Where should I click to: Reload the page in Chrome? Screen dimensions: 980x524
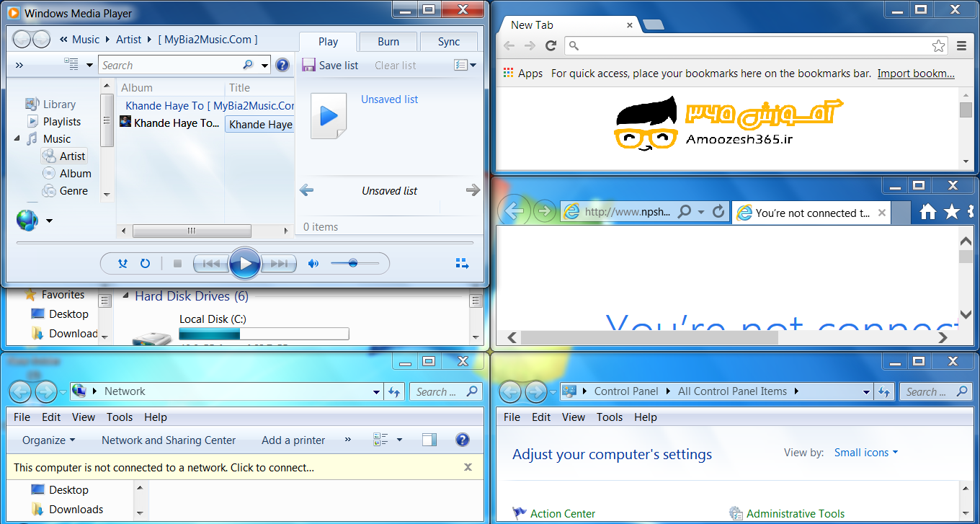[x=551, y=46]
